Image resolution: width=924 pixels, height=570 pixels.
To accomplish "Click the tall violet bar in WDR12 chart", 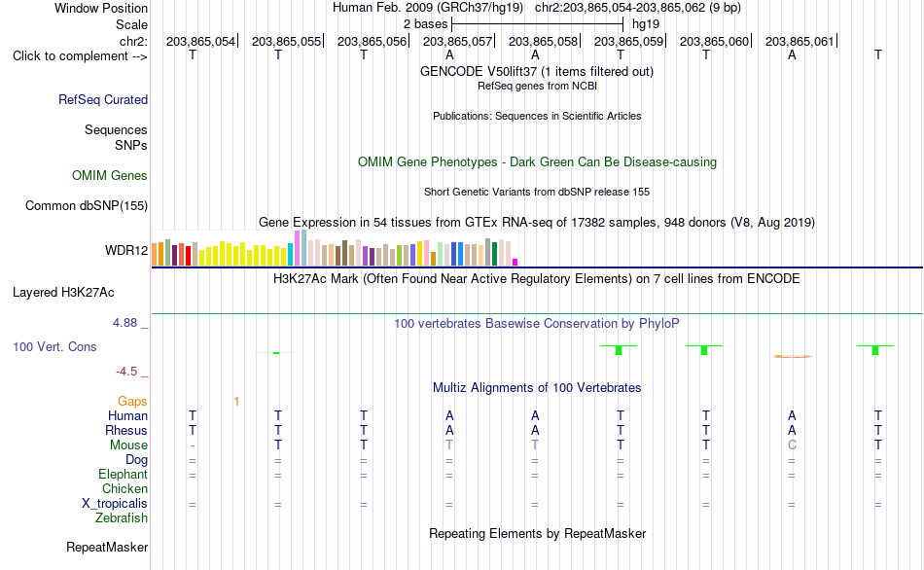I will point(297,248).
